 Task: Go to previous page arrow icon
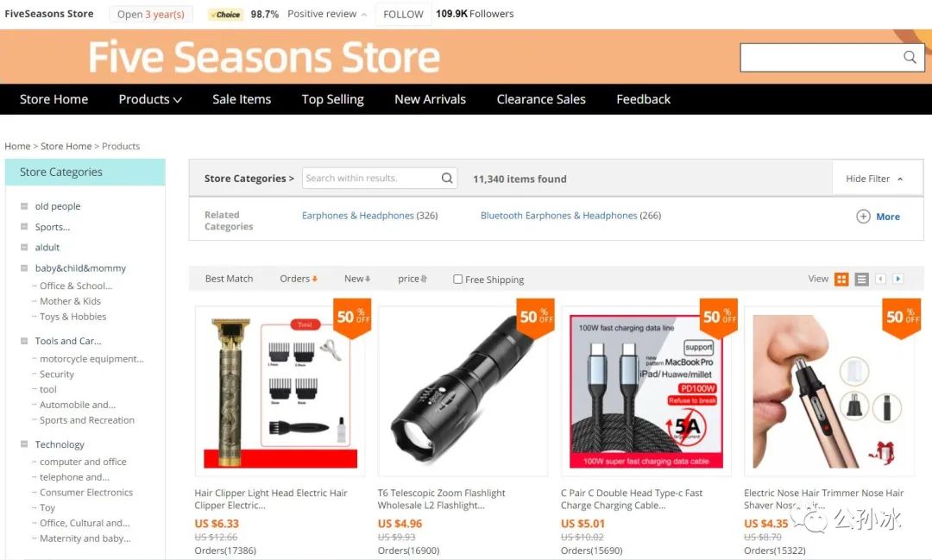pos(881,279)
